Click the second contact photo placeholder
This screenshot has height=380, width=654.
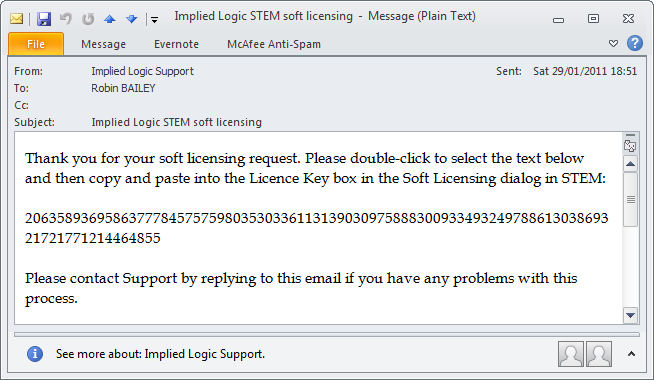[599, 354]
